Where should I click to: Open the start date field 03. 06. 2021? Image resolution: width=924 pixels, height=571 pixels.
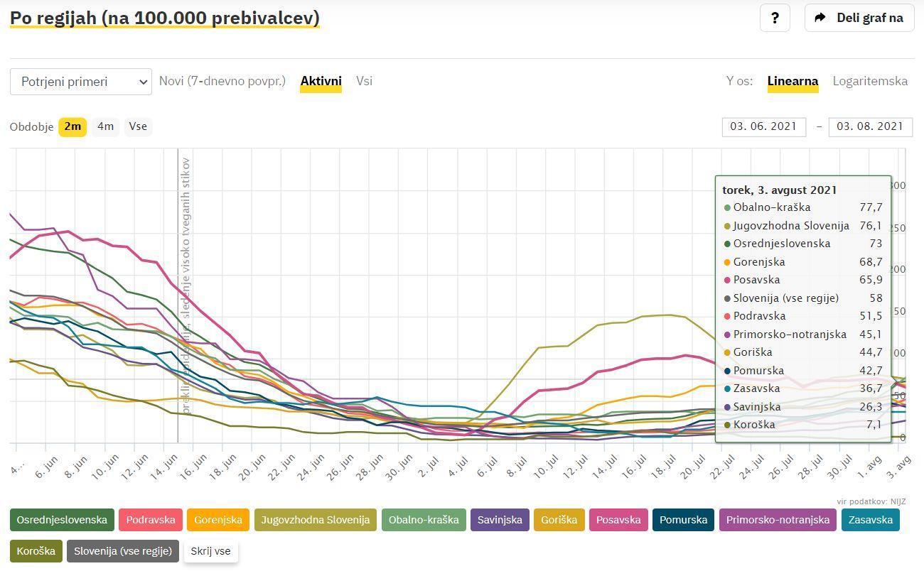[x=763, y=126]
